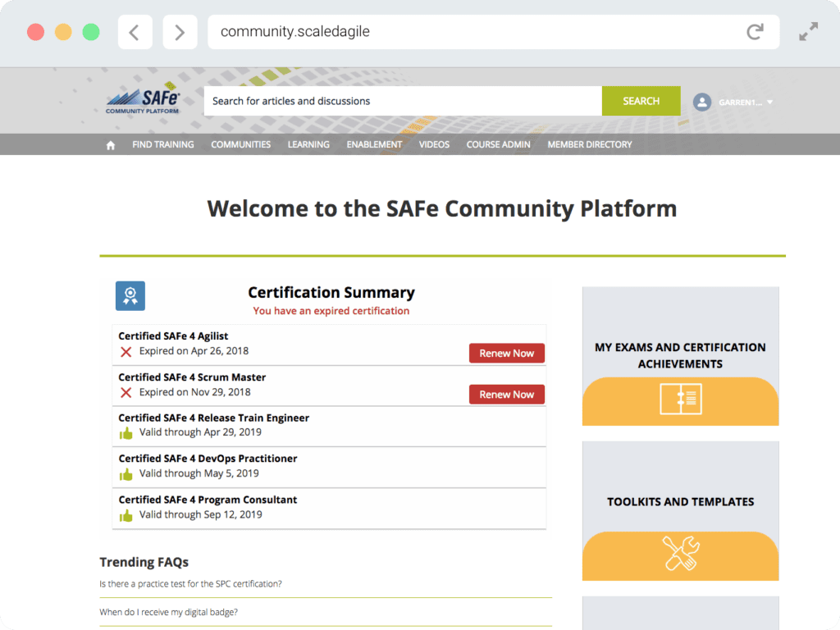The height and width of the screenshot is (630, 840).
Task: Click Renew Now for the Scrum Master certification
Action: coord(506,394)
